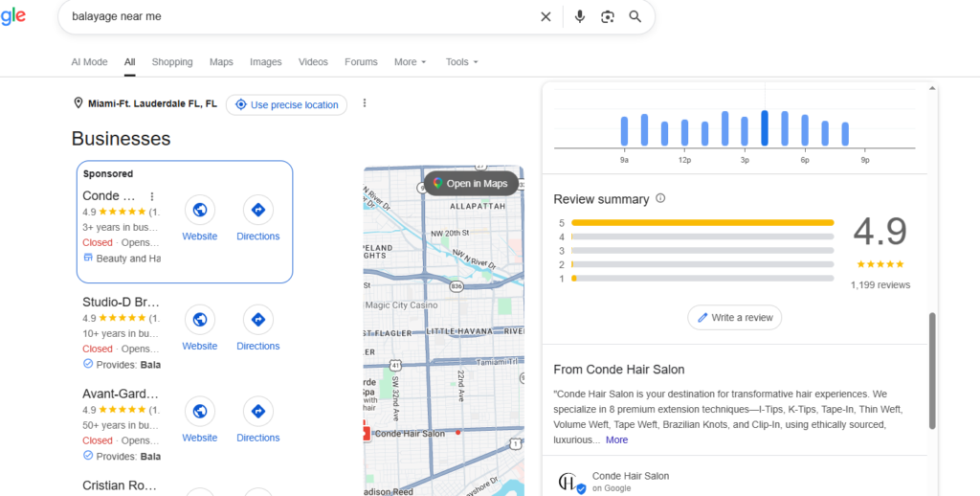Click the 5-star review bar

[702, 223]
